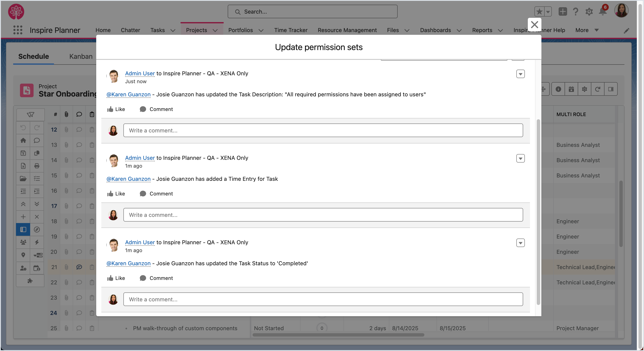Click the Inspire Planner flower logo
This screenshot has width=644, height=351.
point(16,11)
